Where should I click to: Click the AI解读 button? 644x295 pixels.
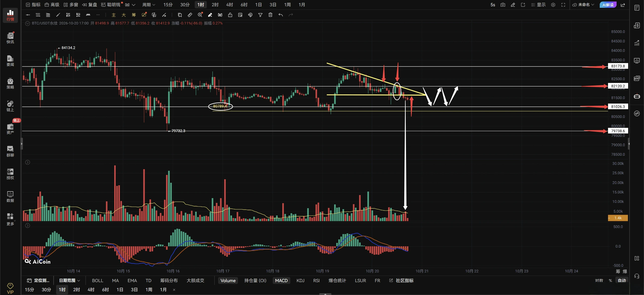tap(608, 5)
